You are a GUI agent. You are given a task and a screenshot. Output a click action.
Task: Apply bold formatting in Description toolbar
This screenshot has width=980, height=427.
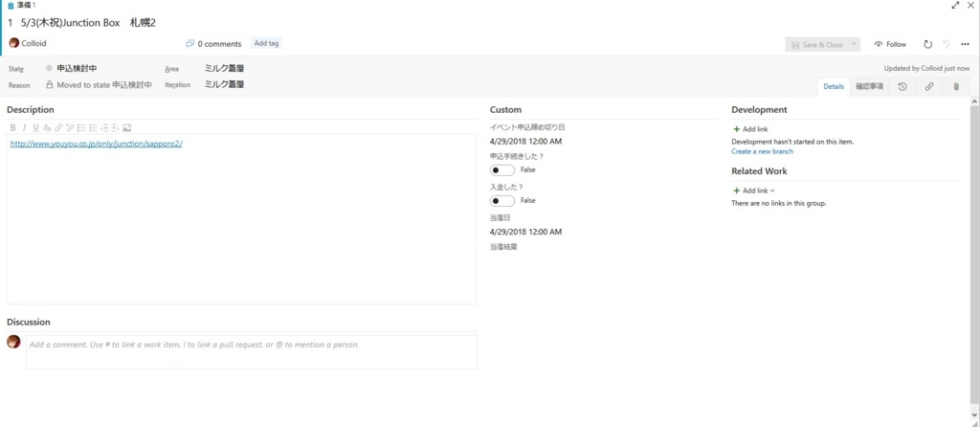[13, 127]
